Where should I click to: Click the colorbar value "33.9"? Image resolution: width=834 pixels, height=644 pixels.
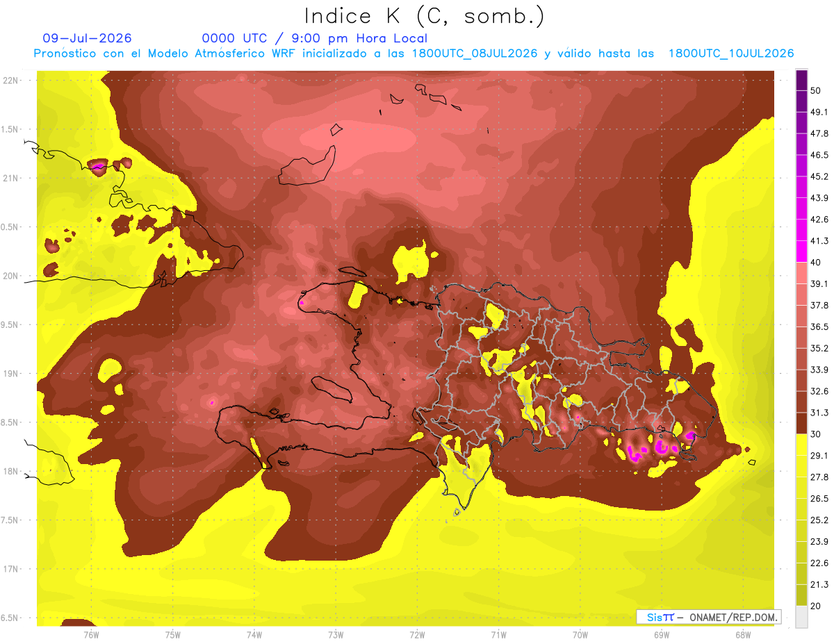[x=819, y=370]
